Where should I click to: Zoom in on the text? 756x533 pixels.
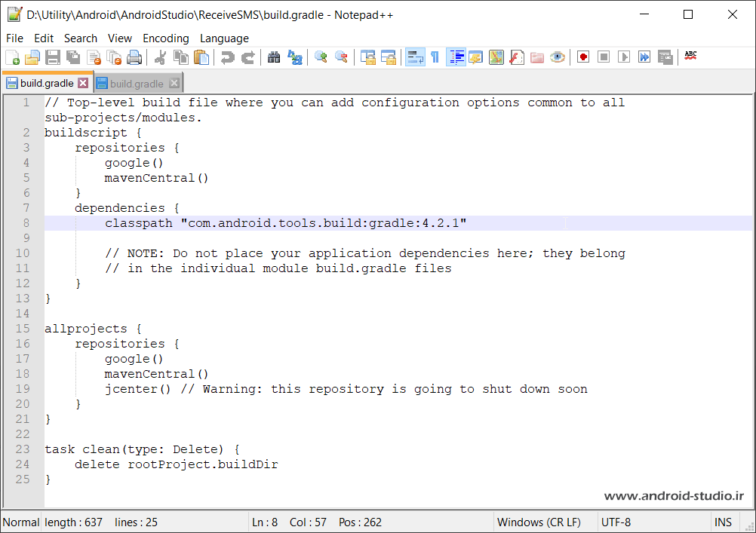pos(320,57)
